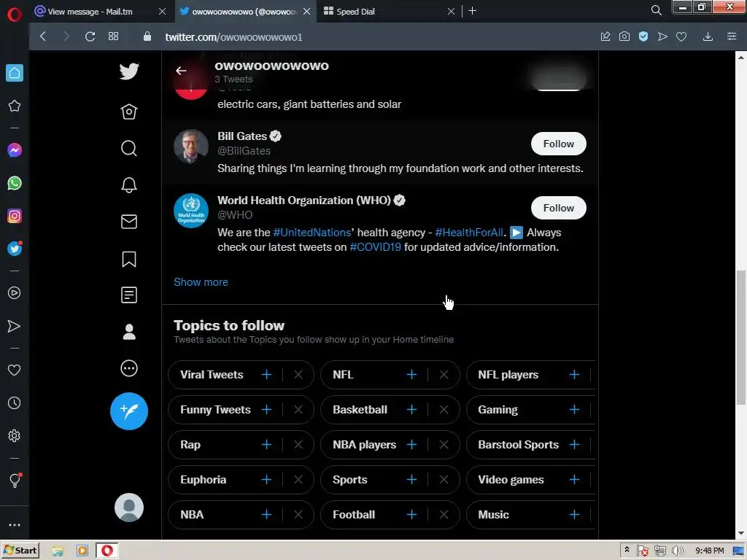This screenshot has width=747, height=560.
Task: Open Bill Gates profile picture
Action: tap(191, 147)
